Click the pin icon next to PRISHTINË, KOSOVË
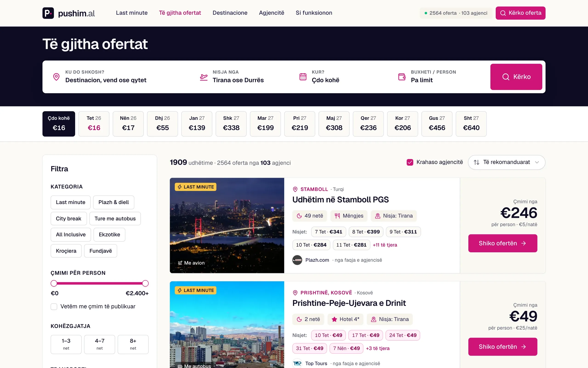 click(x=295, y=293)
